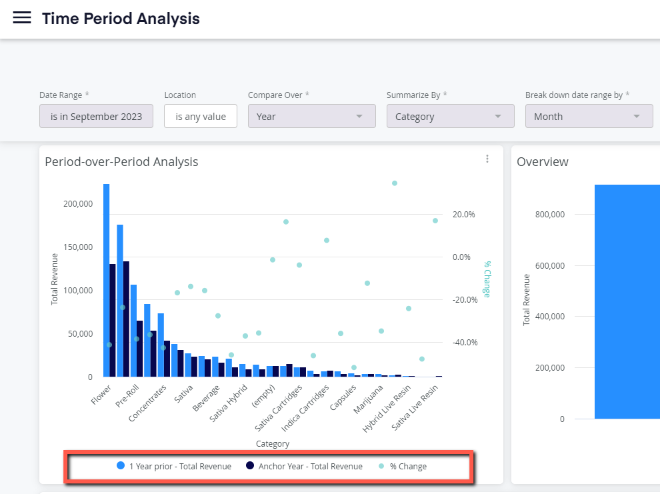660x494 pixels.
Task: Select the large blue Overview revenue bar
Action: [627, 302]
